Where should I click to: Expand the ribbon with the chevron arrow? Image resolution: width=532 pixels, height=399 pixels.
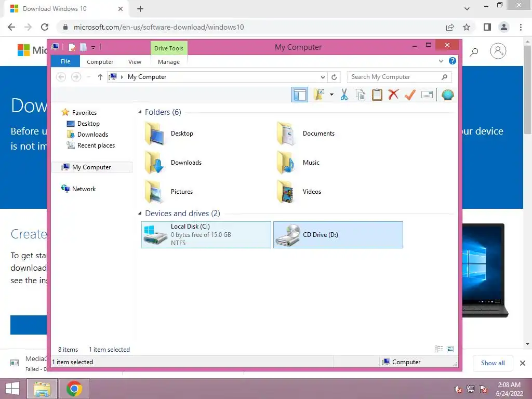tap(441, 61)
